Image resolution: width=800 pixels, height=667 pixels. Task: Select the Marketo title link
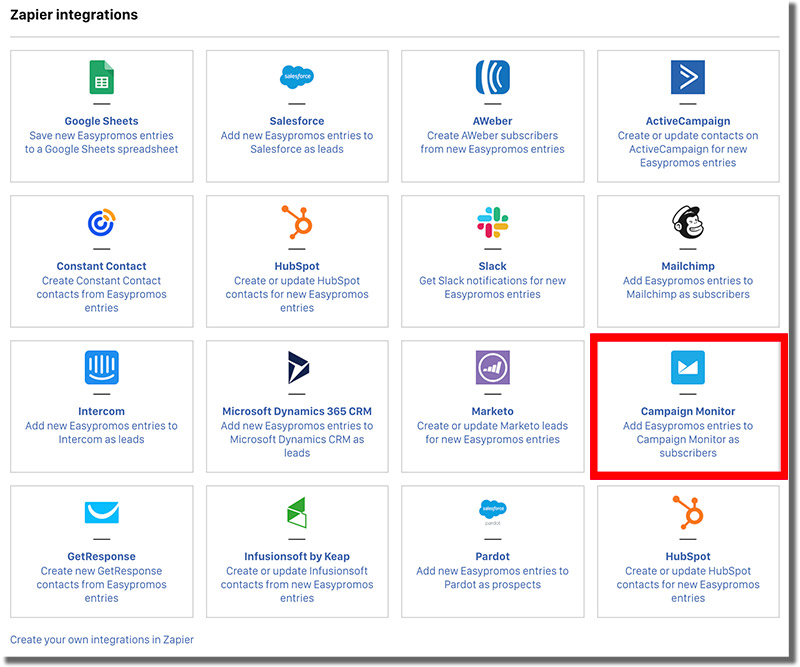492,411
